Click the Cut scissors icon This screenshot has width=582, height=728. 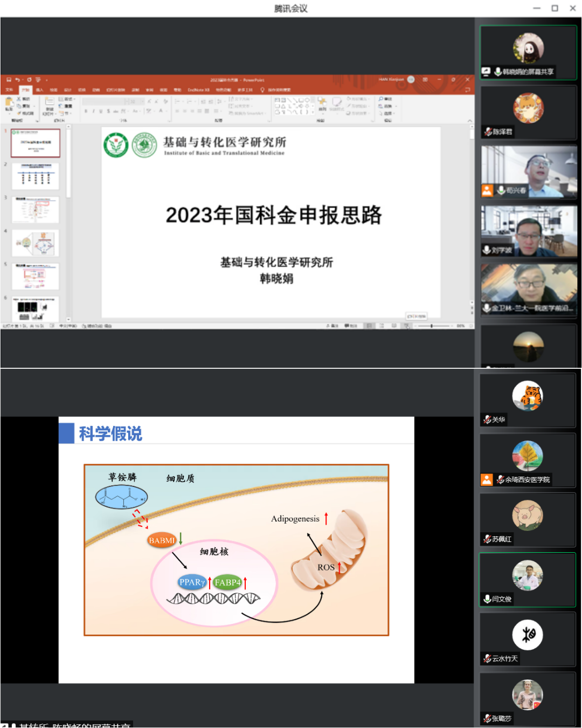(x=19, y=99)
